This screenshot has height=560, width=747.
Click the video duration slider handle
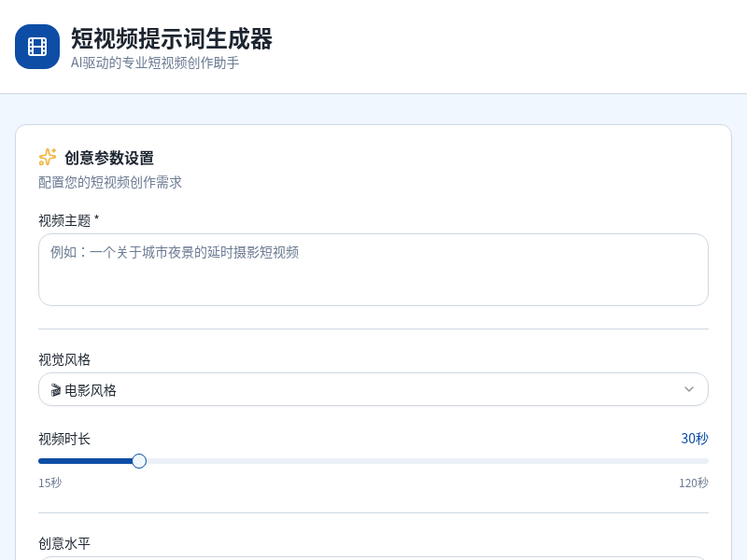(139, 461)
